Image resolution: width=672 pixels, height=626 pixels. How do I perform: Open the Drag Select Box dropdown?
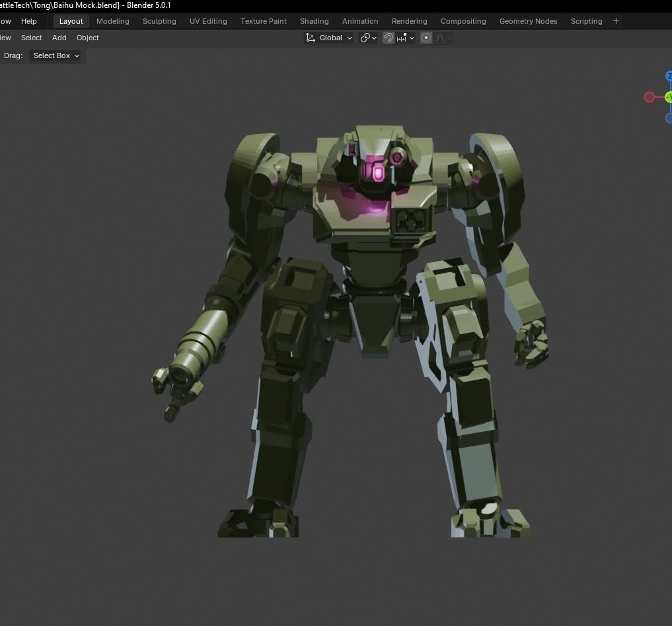[x=55, y=55]
